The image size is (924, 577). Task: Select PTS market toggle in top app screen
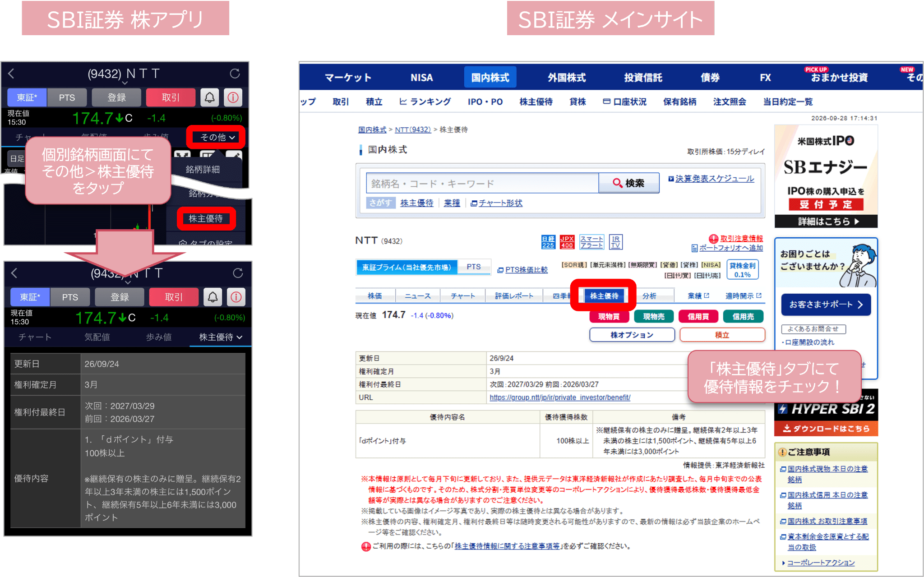pos(67,97)
